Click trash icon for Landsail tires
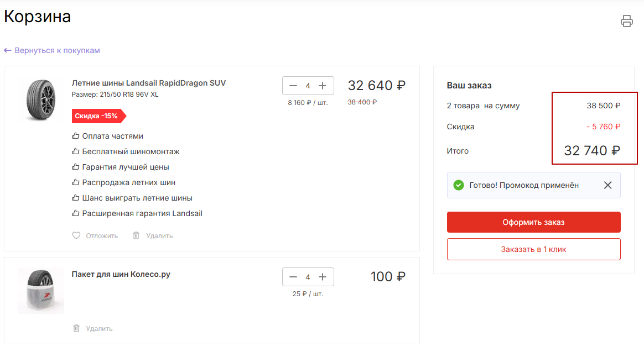This screenshot has height=352, width=644. [136, 235]
